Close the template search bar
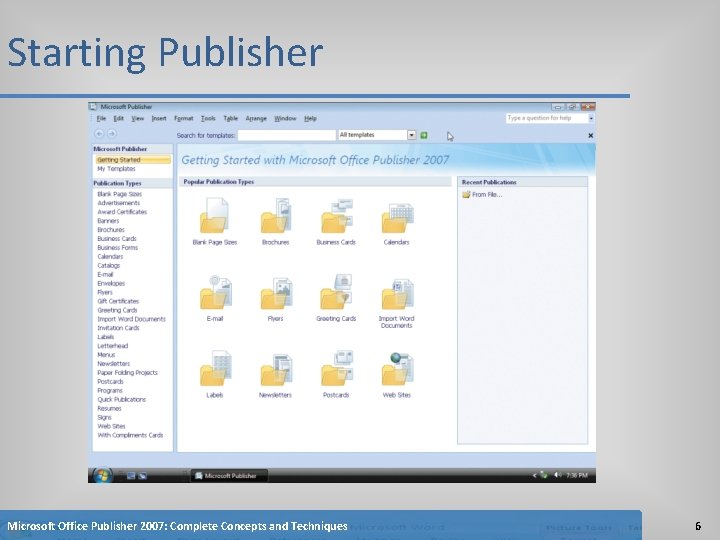 point(591,135)
